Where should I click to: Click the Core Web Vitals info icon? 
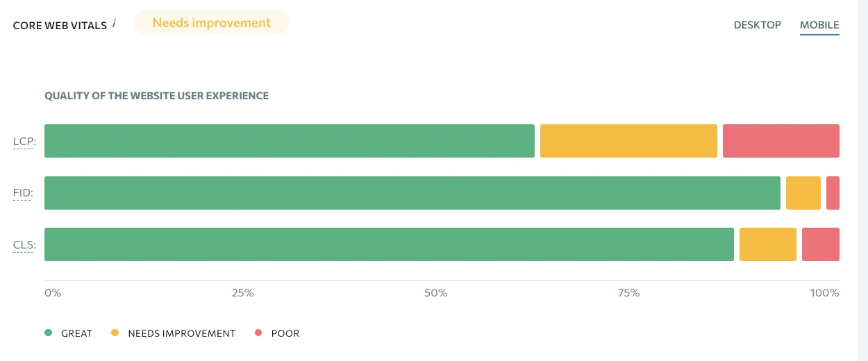pos(114,24)
